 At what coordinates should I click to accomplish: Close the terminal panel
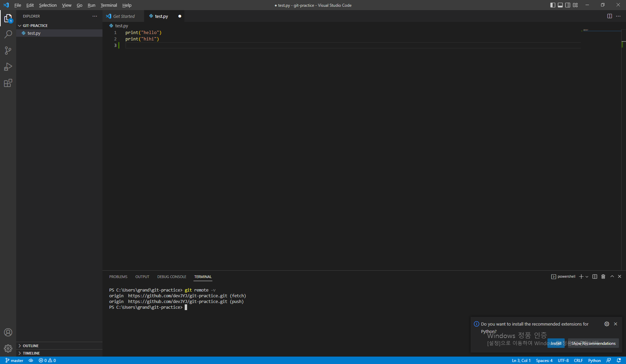(620, 276)
